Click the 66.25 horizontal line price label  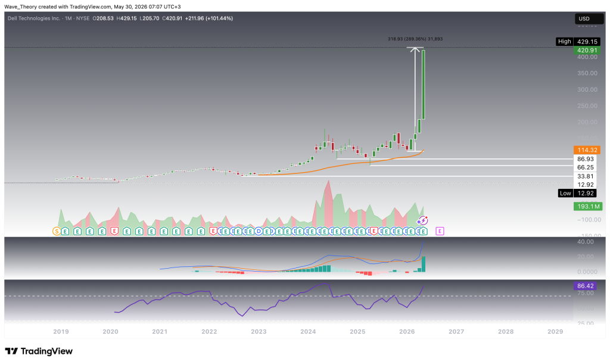(x=586, y=167)
